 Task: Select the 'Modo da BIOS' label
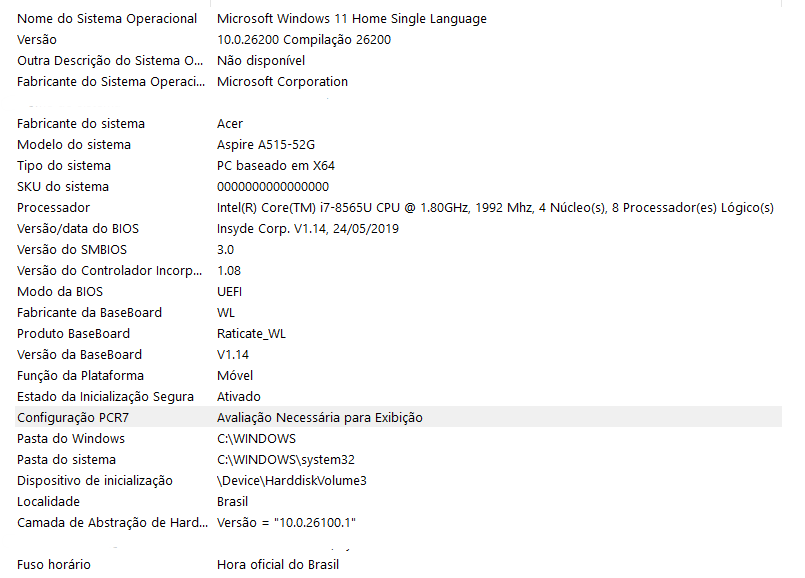(x=60, y=292)
